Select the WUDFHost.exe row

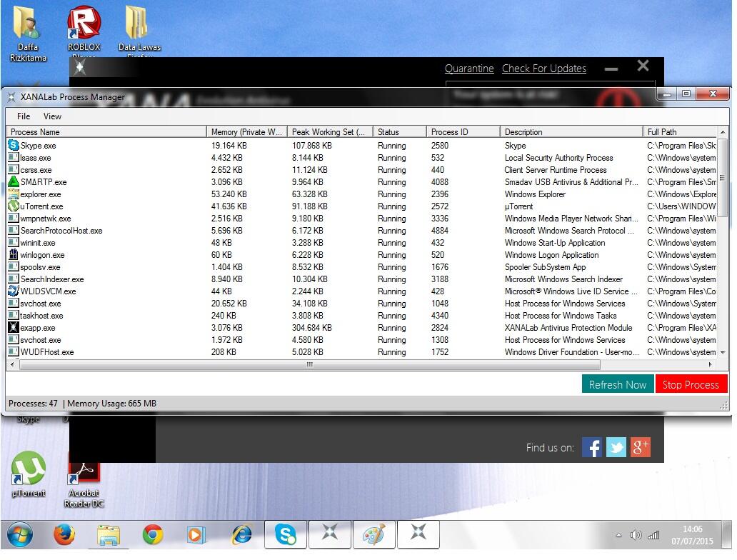pos(362,351)
